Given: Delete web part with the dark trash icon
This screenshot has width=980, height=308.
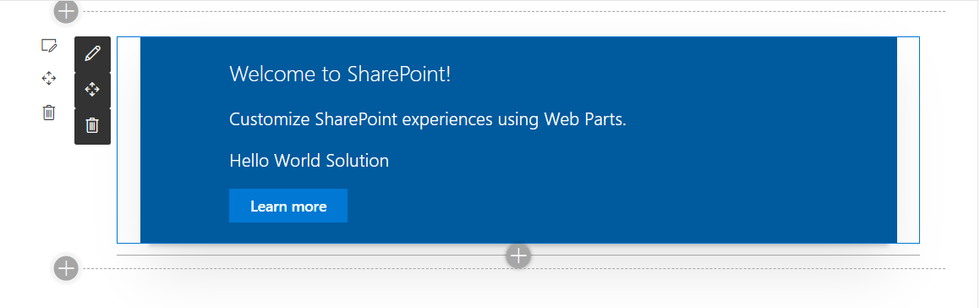Looking at the screenshot, I should [92, 126].
